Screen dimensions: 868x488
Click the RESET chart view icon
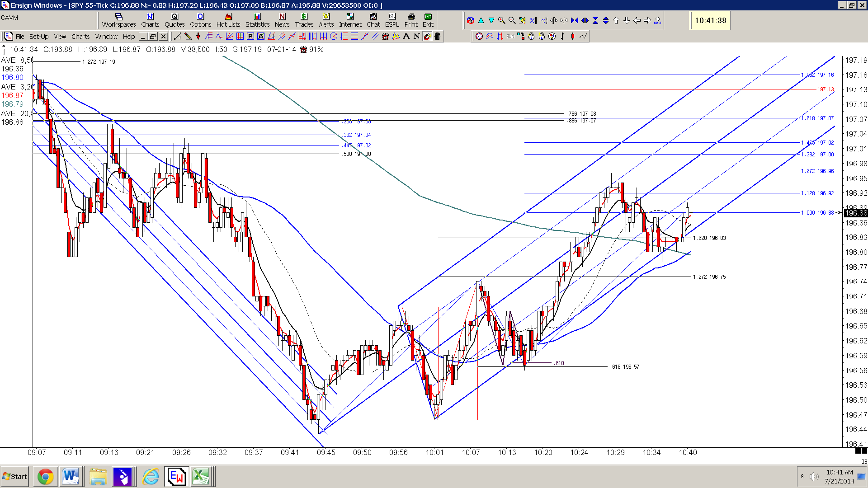tap(658, 20)
